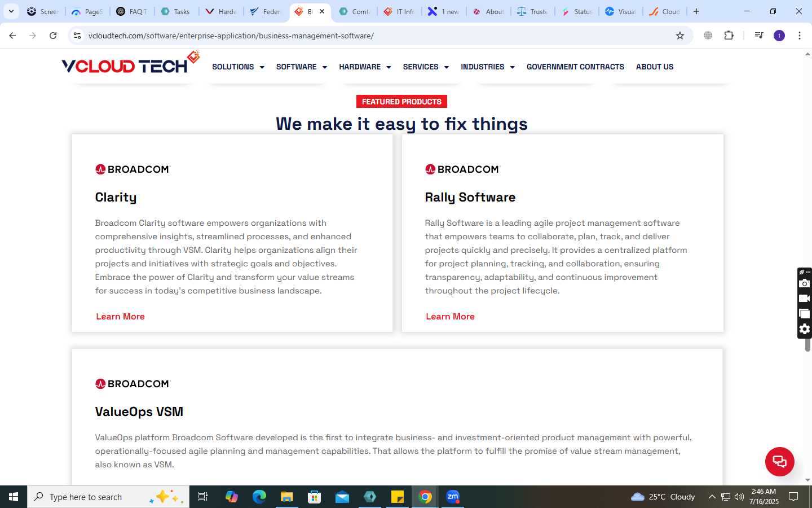Viewport: 812px width, 508px height.
Task: Bookmark this page with the star icon
Action: (680, 36)
